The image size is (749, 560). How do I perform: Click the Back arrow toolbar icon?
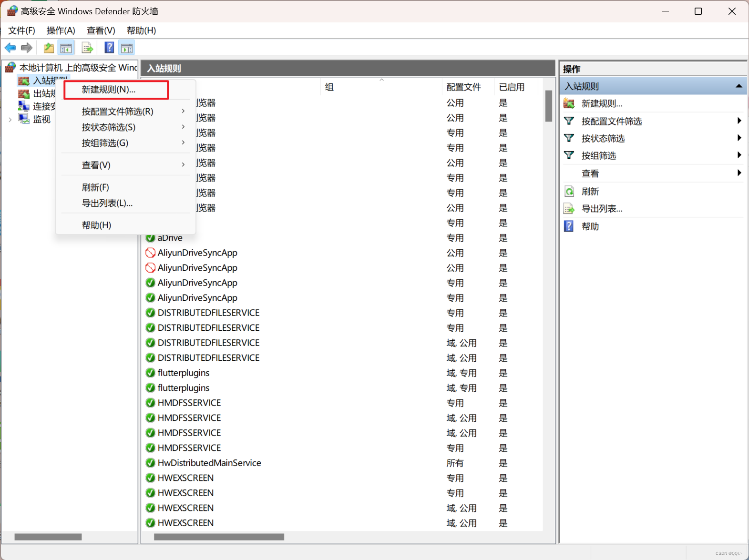10,48
